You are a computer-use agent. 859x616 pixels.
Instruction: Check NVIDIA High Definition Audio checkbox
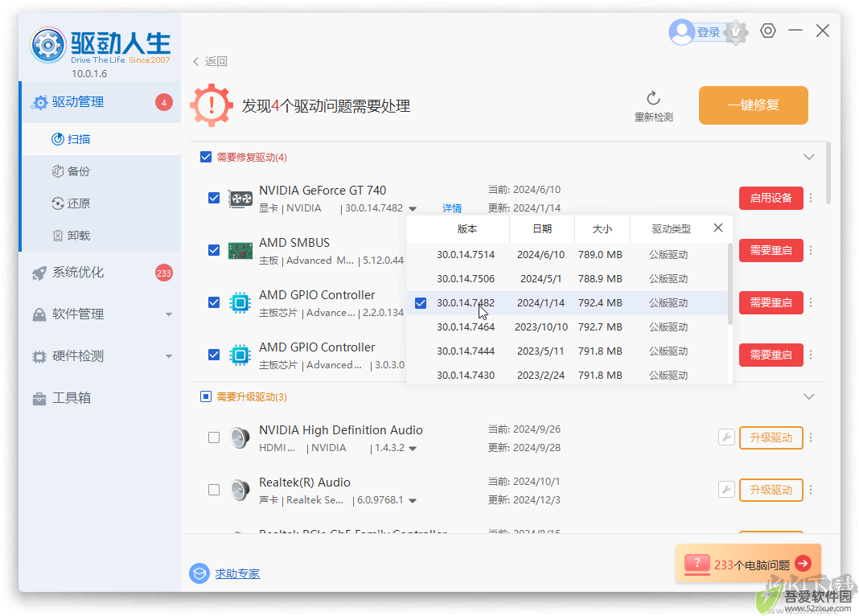[x=214, y=437]
